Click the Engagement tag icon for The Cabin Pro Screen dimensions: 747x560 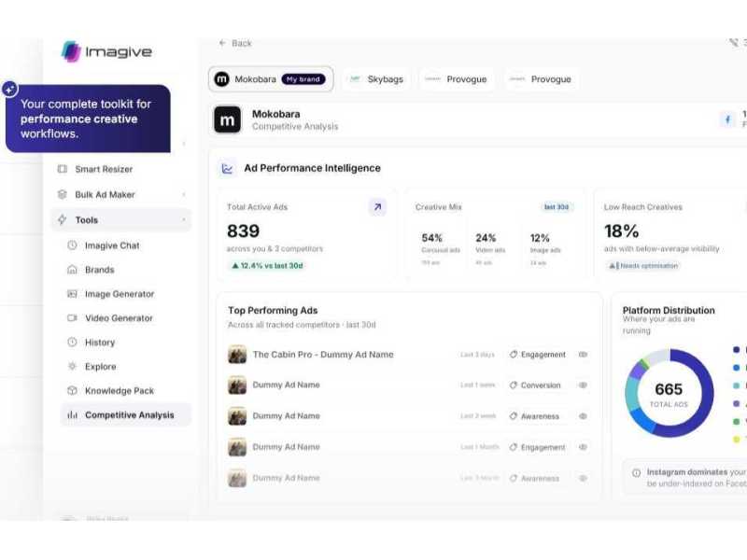pyautogui.click(x=513, y=355)
